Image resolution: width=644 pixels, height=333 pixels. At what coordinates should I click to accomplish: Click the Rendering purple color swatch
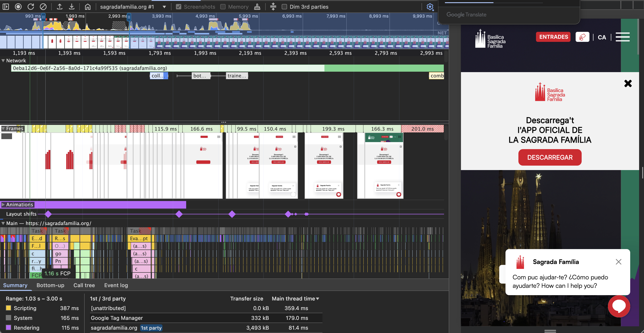[8, 327]
